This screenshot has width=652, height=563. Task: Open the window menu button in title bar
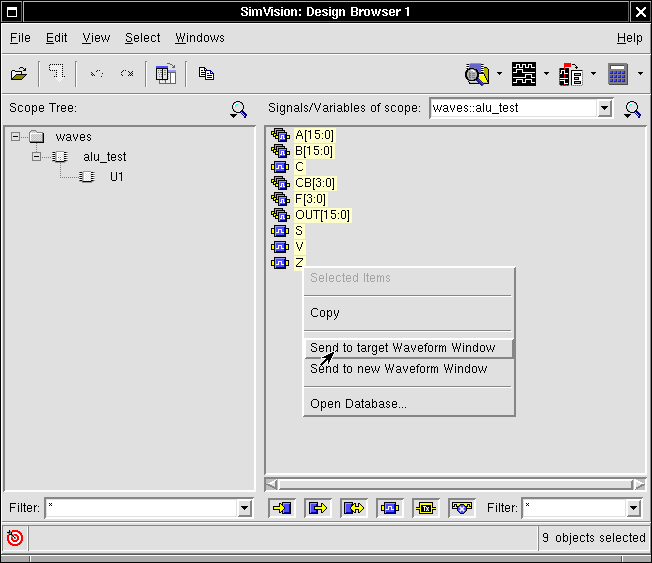click(x=12, y=12)
